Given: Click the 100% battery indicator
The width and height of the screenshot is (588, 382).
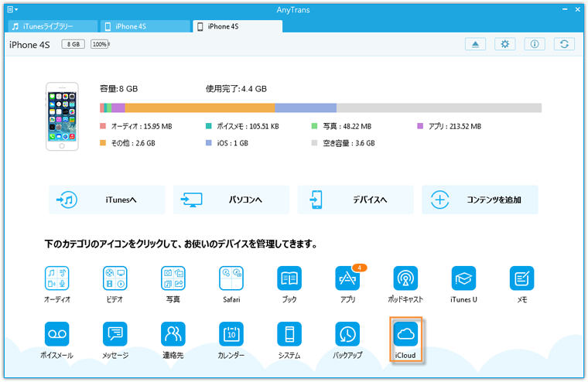Looking at the screenshot, I should (x=100, y=44).
